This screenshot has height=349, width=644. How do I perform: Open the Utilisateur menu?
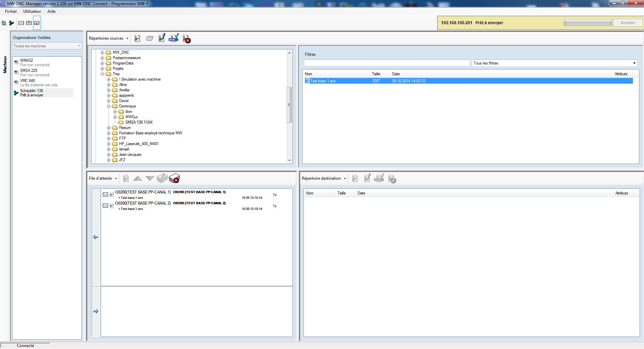32,11
